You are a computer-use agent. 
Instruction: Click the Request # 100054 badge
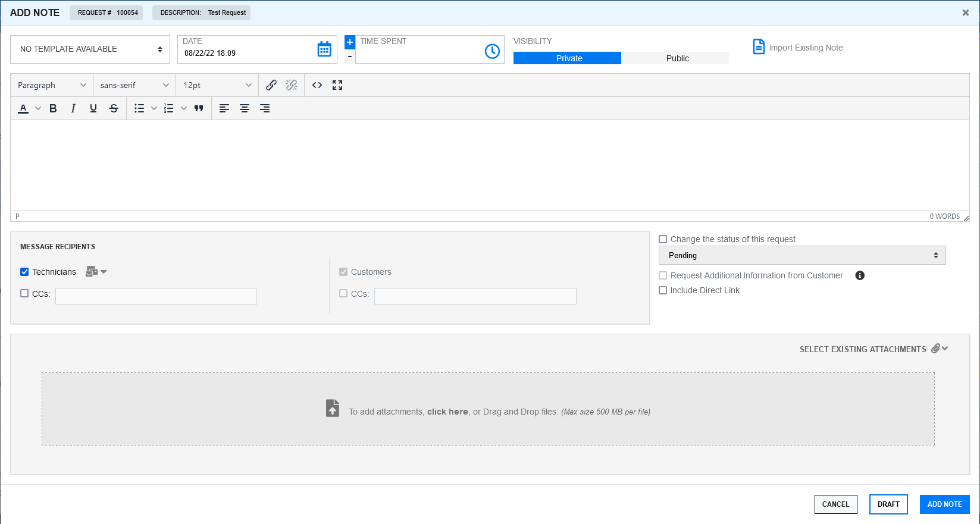point(106,12)
